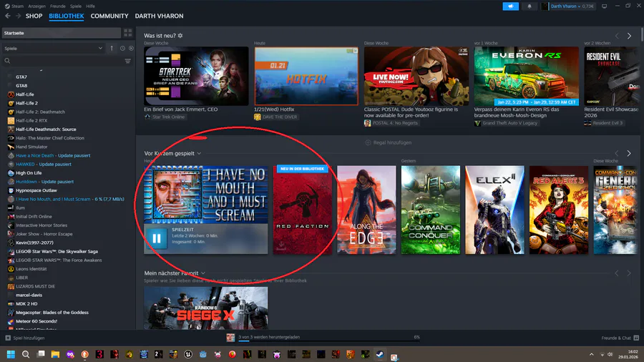Open Rainbow Six Siege X cover

click(x=206, y=308)
